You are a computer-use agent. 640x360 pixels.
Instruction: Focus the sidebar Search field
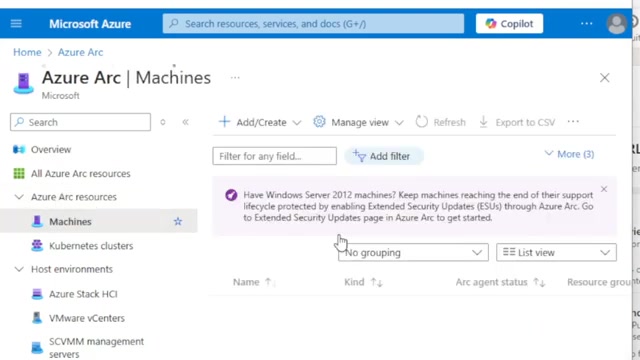pyautogui.click(x=80, y=122)
